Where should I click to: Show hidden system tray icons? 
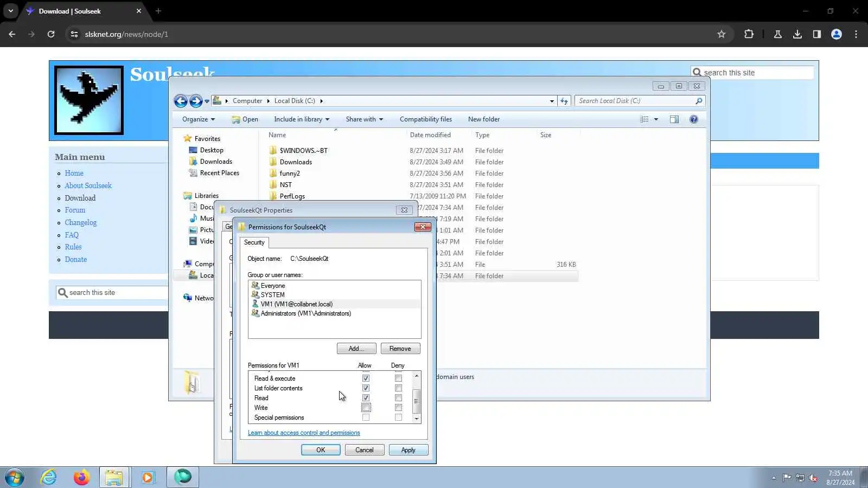774,478
